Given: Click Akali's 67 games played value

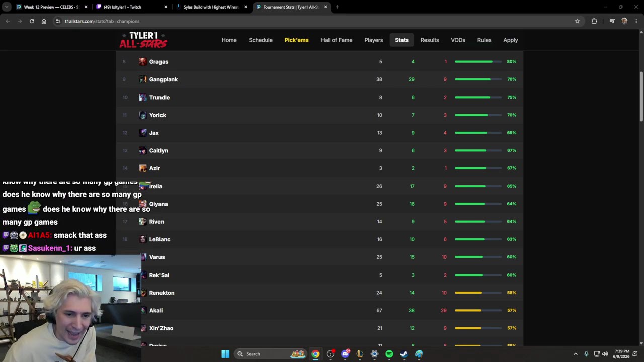Looking at the screenshot, I should coord(379,310).
